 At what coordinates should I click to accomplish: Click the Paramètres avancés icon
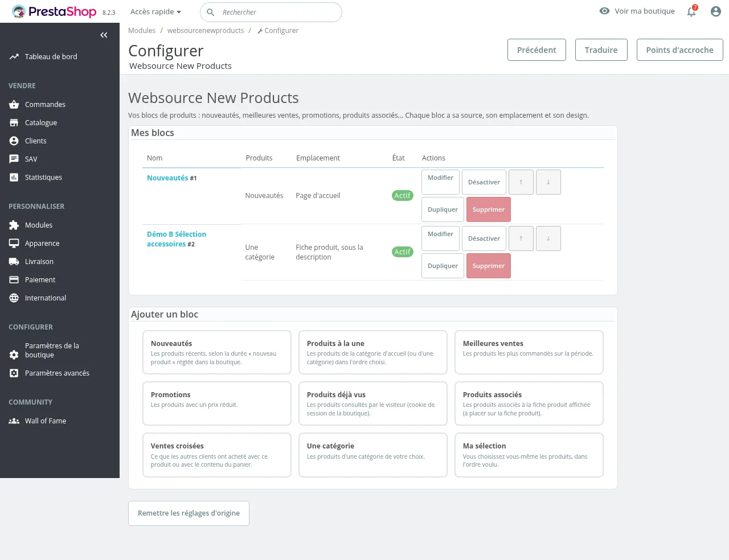point(14,373)
